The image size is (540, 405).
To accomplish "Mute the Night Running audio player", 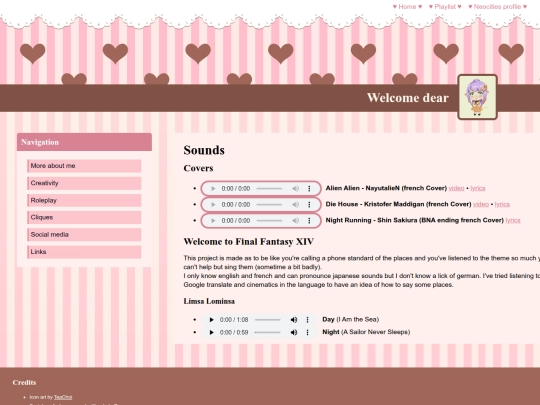I will 295,221.
